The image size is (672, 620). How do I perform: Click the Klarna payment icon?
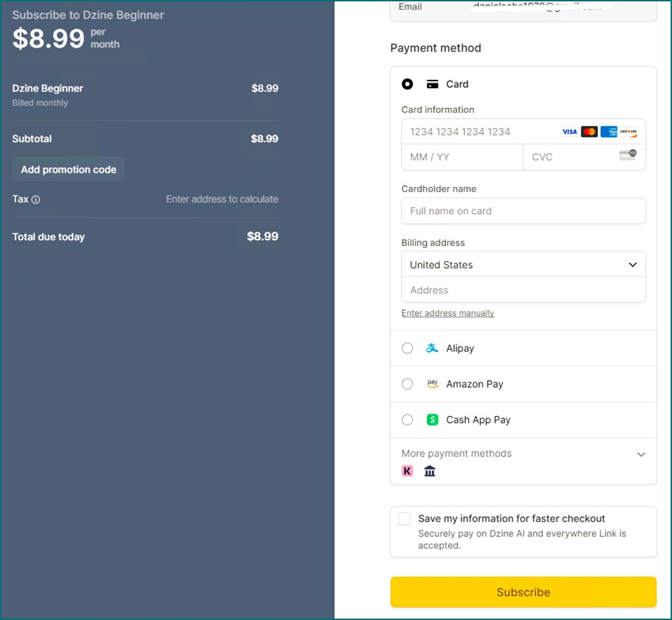(407, 471)
